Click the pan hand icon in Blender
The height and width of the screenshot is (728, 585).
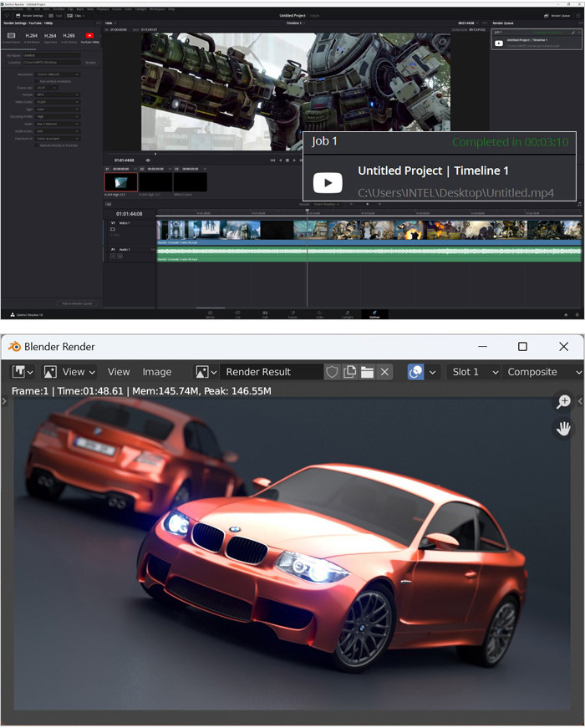click(563, 429)
